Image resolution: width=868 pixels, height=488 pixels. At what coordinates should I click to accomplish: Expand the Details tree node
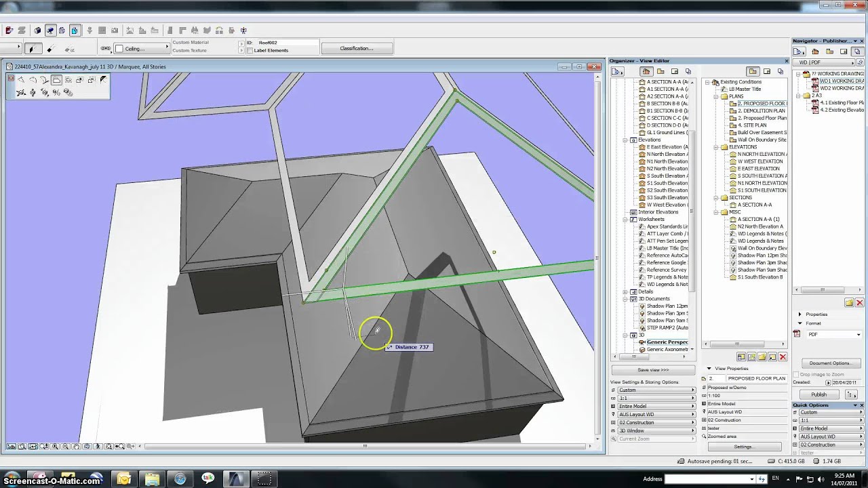[x=626, y=291]
